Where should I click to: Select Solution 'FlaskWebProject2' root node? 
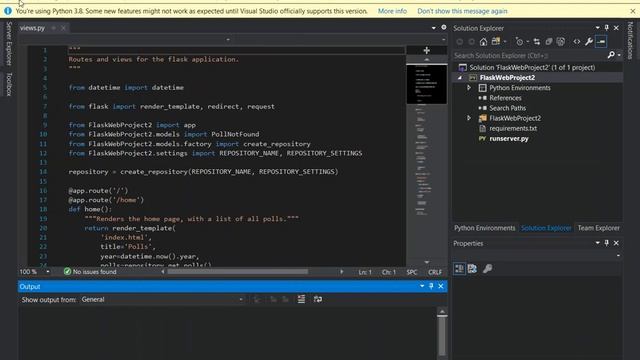pyautogui.click(x=532, y=67)
